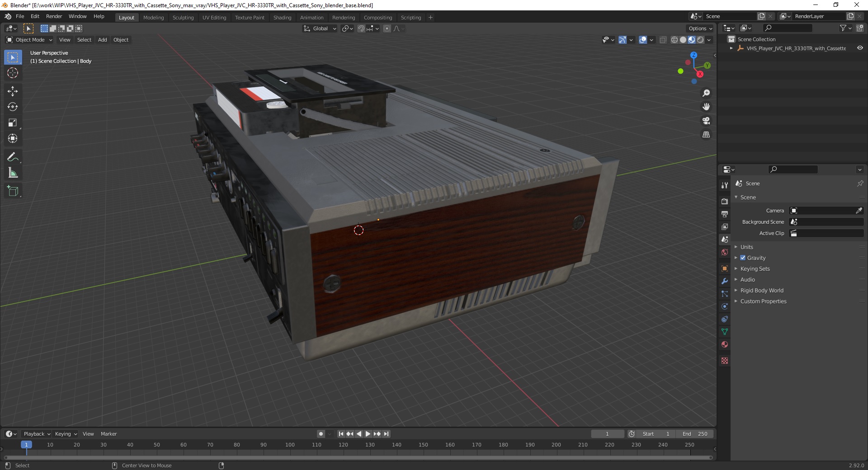This screenshot has height=470, width=868.
Task: Open the File menu
Action: pos(20,16)
